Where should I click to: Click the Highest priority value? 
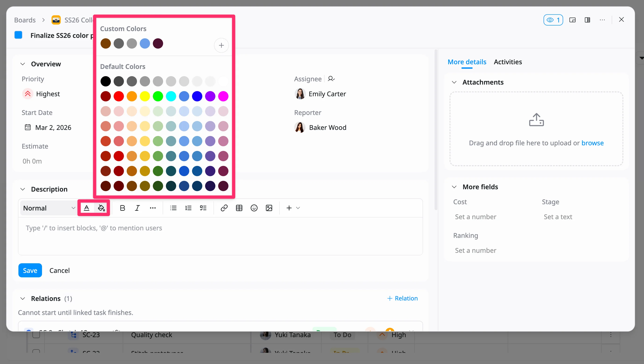48,94
